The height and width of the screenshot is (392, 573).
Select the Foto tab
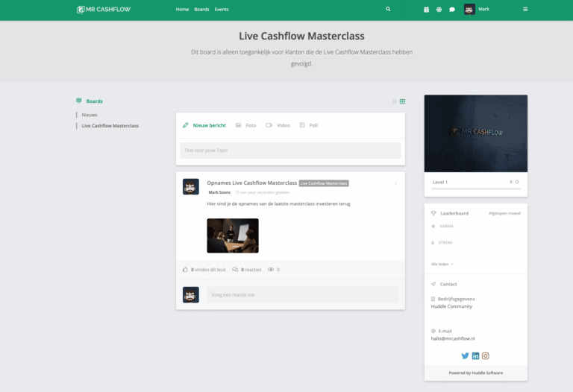click(246, 125)
